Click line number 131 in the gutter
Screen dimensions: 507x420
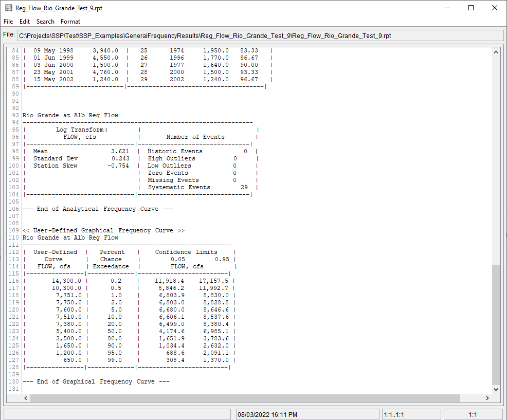point(13,389)
